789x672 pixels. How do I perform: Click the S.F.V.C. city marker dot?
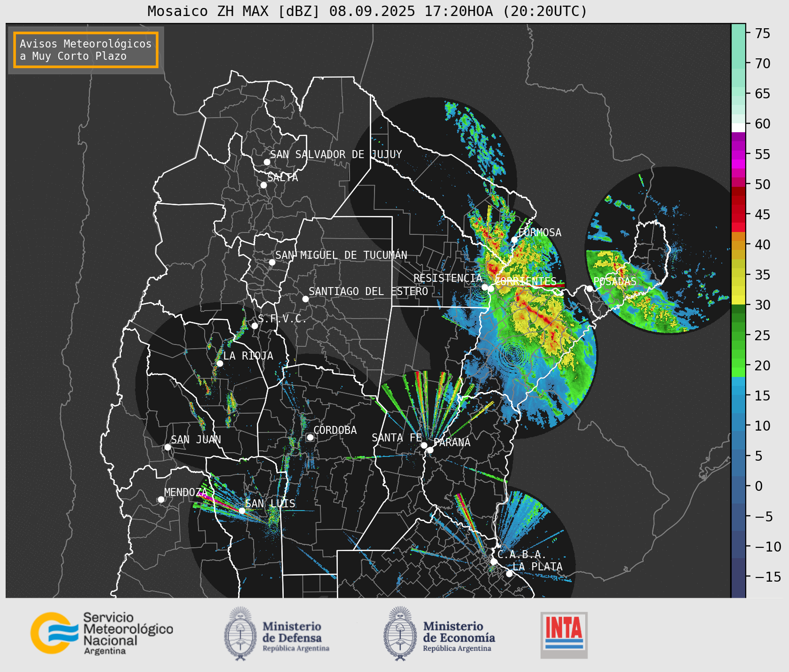[x=255, y=326]
